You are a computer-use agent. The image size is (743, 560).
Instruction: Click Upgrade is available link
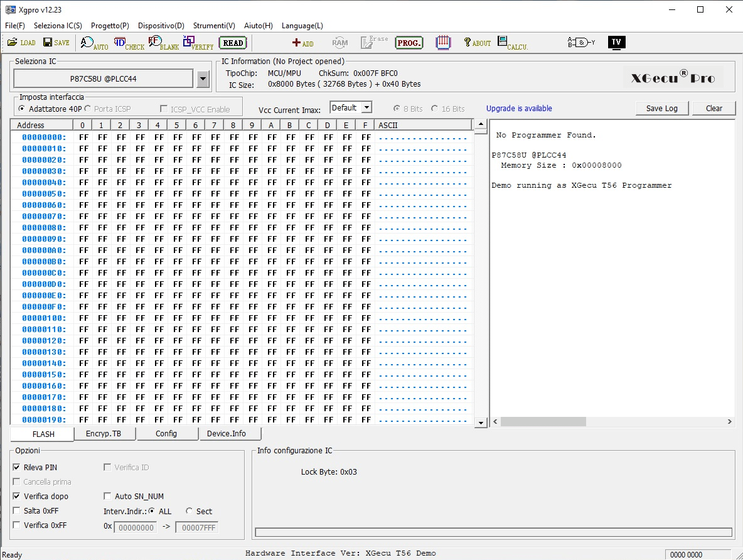click(519, 108)
